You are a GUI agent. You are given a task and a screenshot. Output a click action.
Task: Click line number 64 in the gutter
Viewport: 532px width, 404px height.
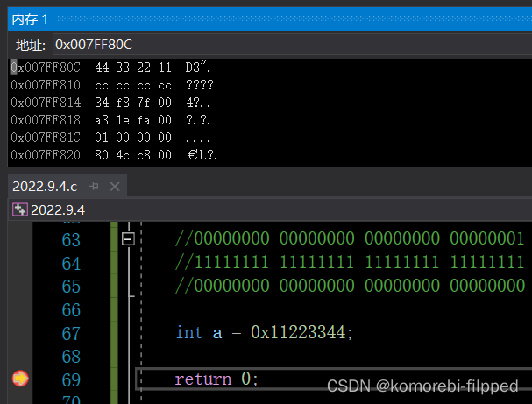click(71, 263)
